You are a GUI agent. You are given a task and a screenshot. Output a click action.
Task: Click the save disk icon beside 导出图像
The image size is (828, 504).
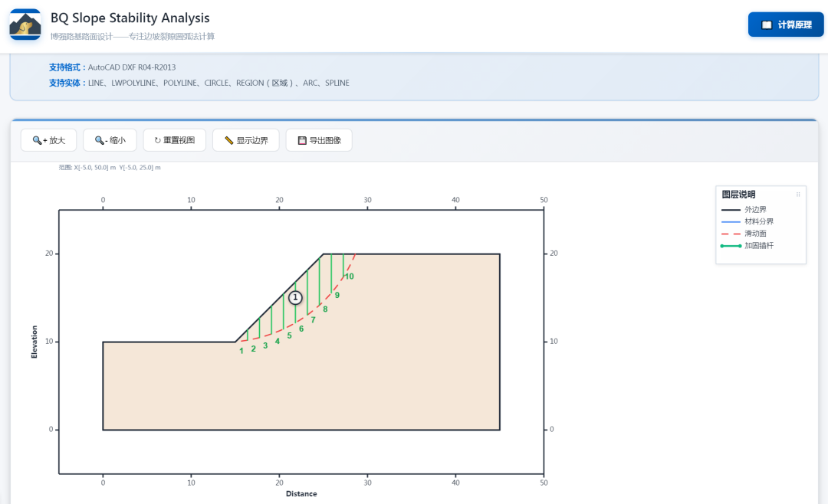(x=302, y=140)
